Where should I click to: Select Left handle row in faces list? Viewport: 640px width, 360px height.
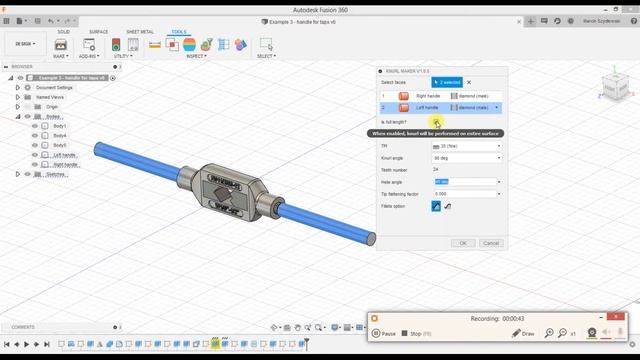(x=441, y=108)
